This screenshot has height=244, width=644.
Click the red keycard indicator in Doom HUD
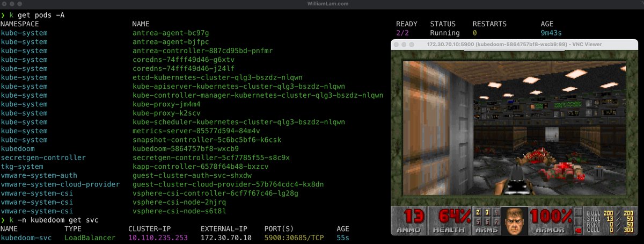click(577, 231)
